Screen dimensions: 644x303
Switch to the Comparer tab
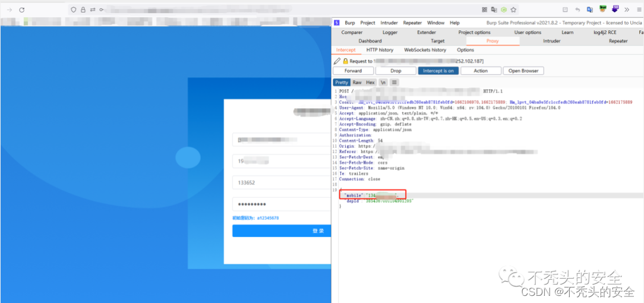coord(352,33)
